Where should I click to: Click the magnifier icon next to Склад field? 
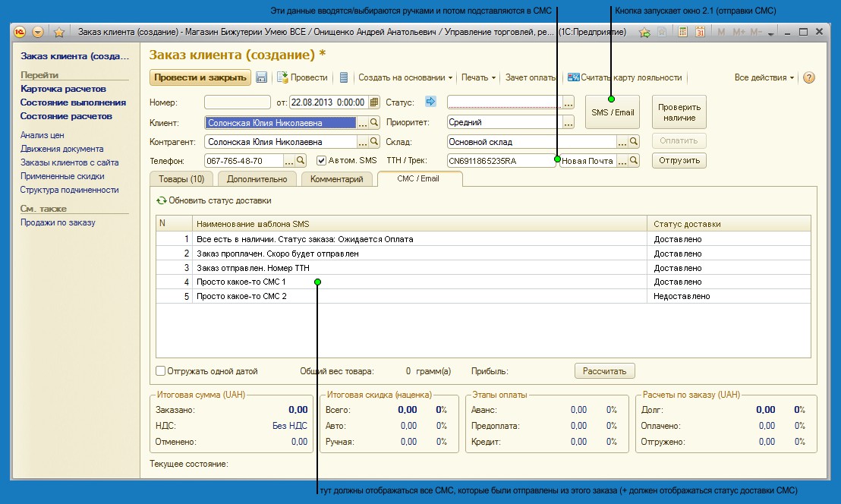[634, 142]
